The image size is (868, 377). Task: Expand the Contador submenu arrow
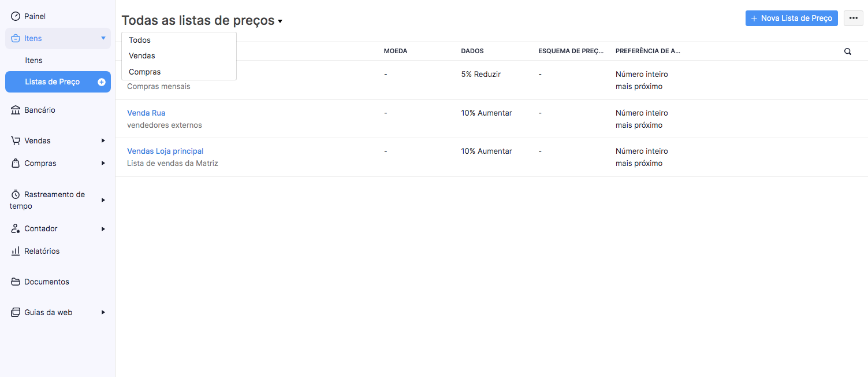click(x=103, y=228)
